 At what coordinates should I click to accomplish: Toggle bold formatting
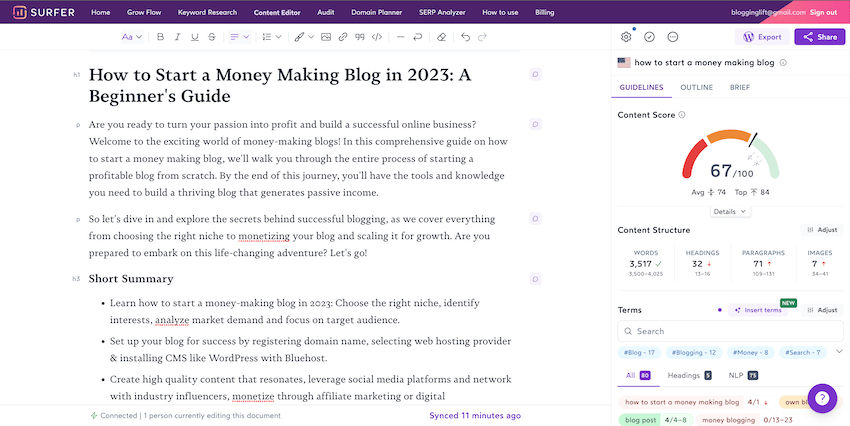(x=160, y=37)
